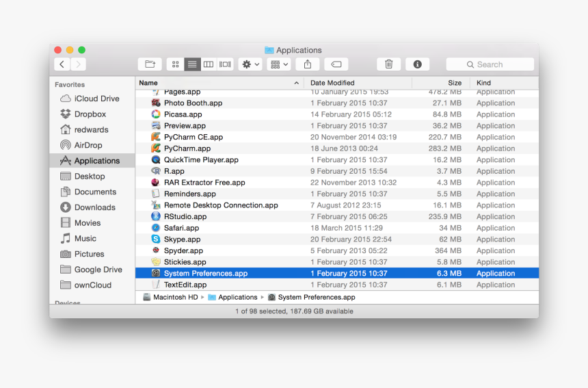Click the Applications window title folder icon
The height and width of the screenshot is (388, 588).
pyautogui.click(x=269, y=50)
